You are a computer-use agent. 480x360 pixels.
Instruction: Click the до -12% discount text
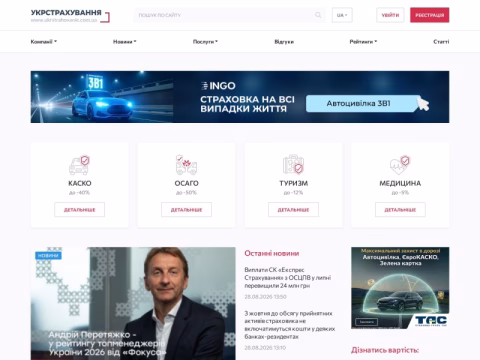point(293,193)
